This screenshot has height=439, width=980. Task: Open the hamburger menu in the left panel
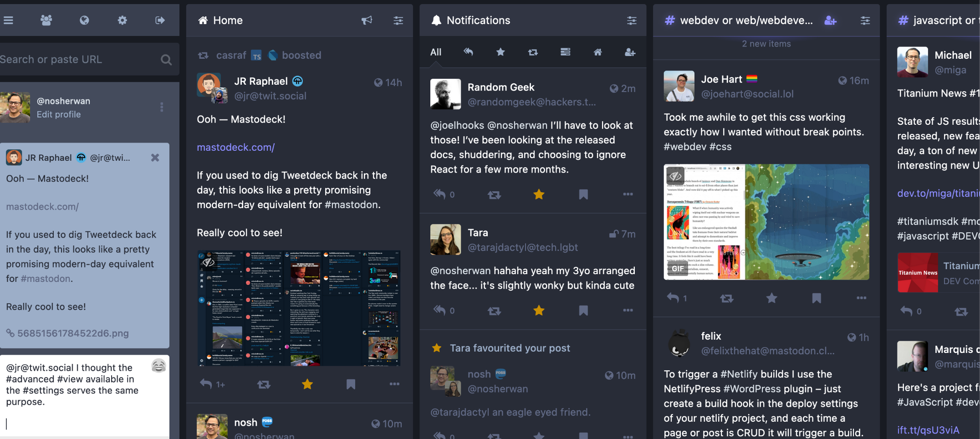pos(8,20)
